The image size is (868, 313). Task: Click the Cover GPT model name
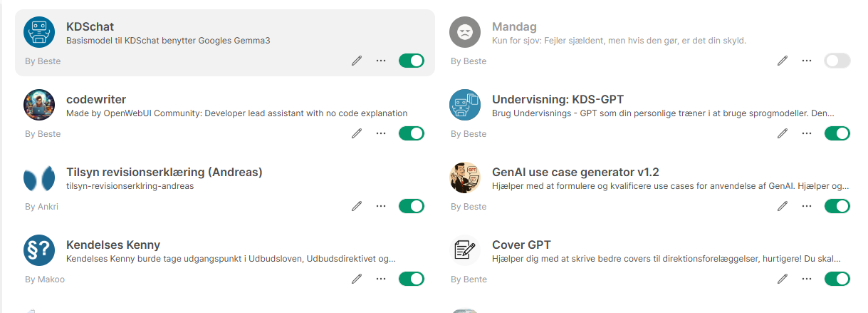(x=521, y=245)
